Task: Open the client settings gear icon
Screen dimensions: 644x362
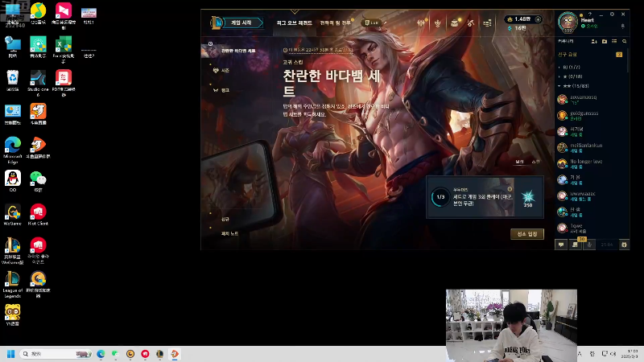Action: tap(612, 14)
